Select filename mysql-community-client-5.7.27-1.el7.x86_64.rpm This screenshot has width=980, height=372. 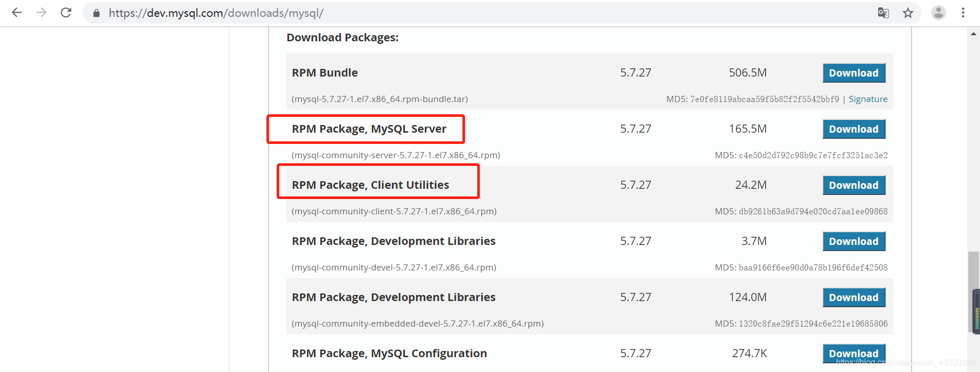[x=394, y=211]
